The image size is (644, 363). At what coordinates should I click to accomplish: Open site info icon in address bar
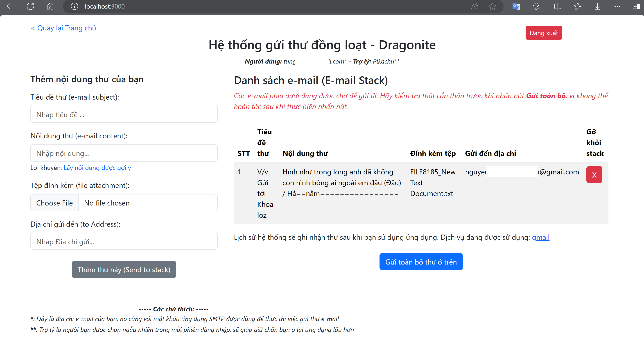click(74, 6)
